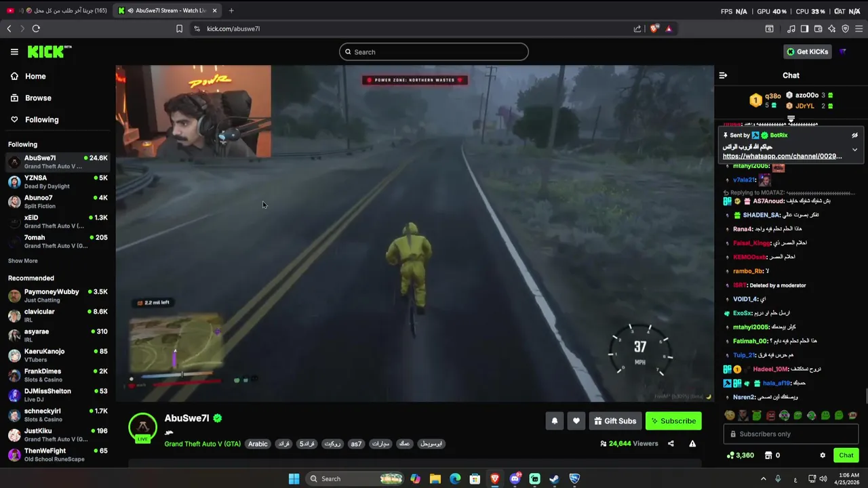Click the AbuSwe7l live profile avatar
868x488 pixels.
[x=142, y=428]
